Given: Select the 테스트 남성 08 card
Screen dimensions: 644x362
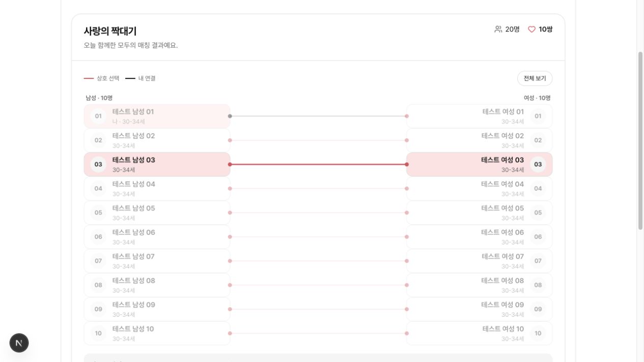Looking at the screenshot, I should (x=157, y=285).
